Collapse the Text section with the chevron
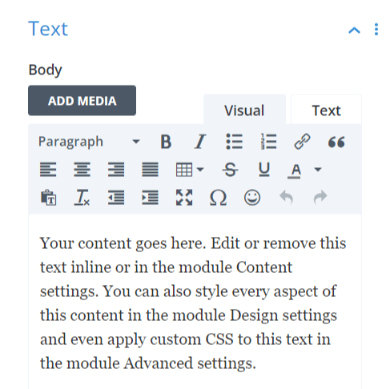The image size is (390, 389). pos(354,30)
